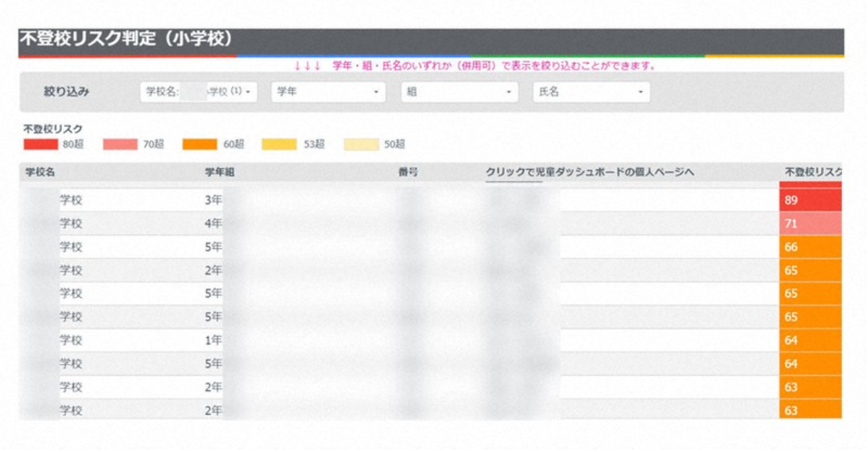
Task: Sort table by 番号 column header
Action: pos(408,172)
